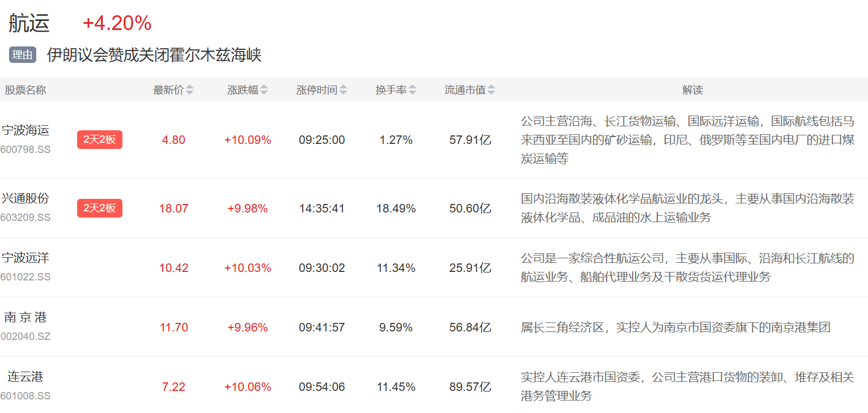Click 股票名称 column header
The height and width of the screenshot is (413, 868).
click(26, 90)
